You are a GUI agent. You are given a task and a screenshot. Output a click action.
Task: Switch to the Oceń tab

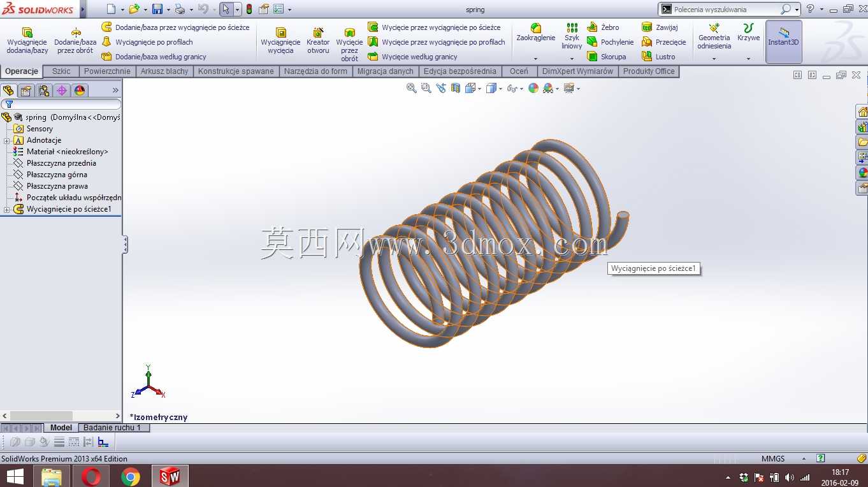(519, 71)
